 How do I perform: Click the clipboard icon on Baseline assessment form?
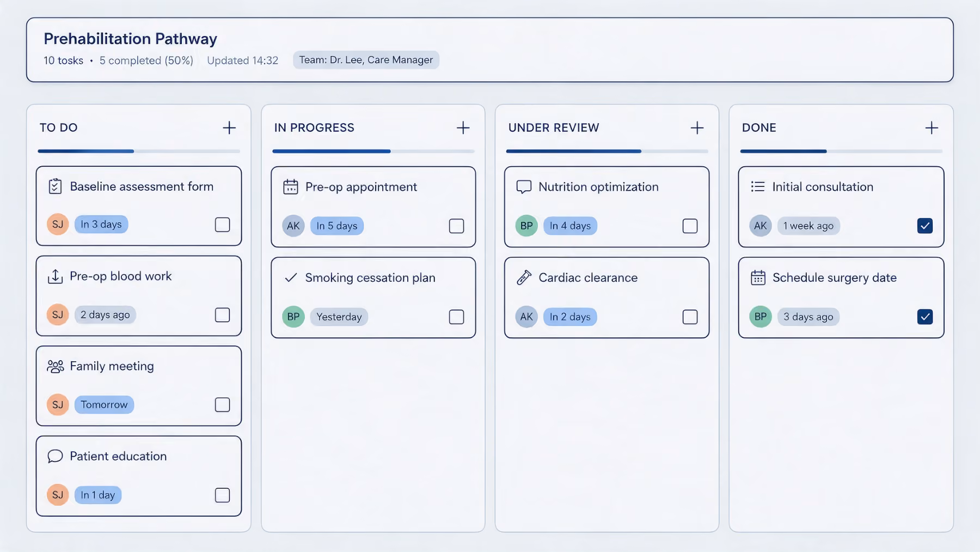[55, 186]
